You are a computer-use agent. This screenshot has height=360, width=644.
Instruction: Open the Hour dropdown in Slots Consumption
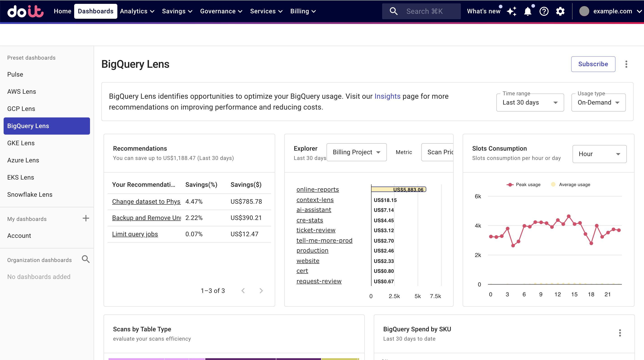coord(599,154)
